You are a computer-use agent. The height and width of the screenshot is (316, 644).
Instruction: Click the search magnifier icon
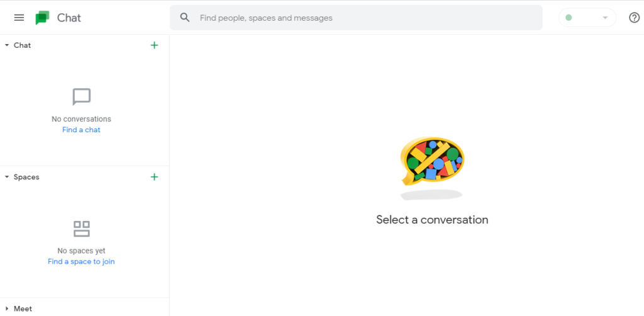186,18
